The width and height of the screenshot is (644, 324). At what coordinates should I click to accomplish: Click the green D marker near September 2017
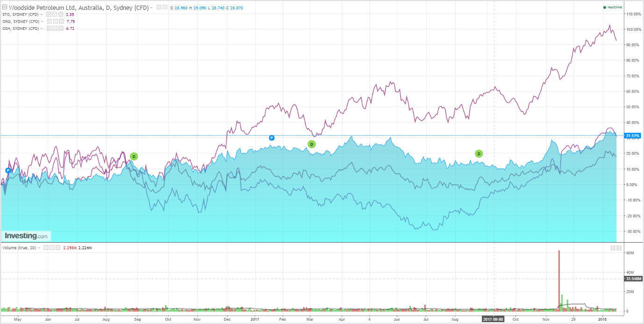click(479, 153)
